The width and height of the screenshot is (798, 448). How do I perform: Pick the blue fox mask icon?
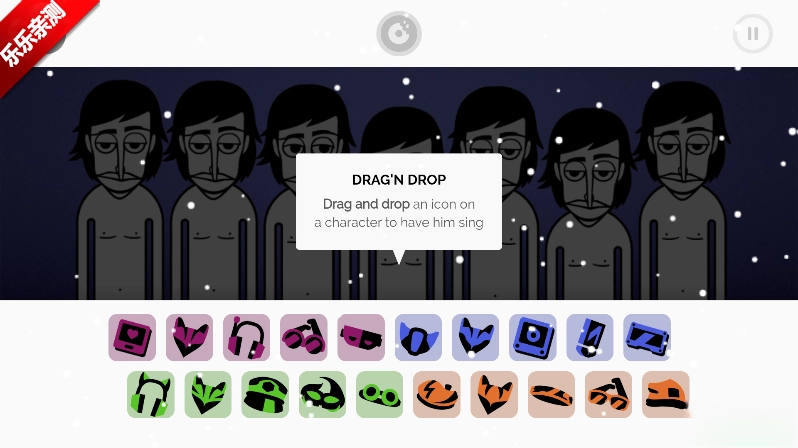coord(475,338)
